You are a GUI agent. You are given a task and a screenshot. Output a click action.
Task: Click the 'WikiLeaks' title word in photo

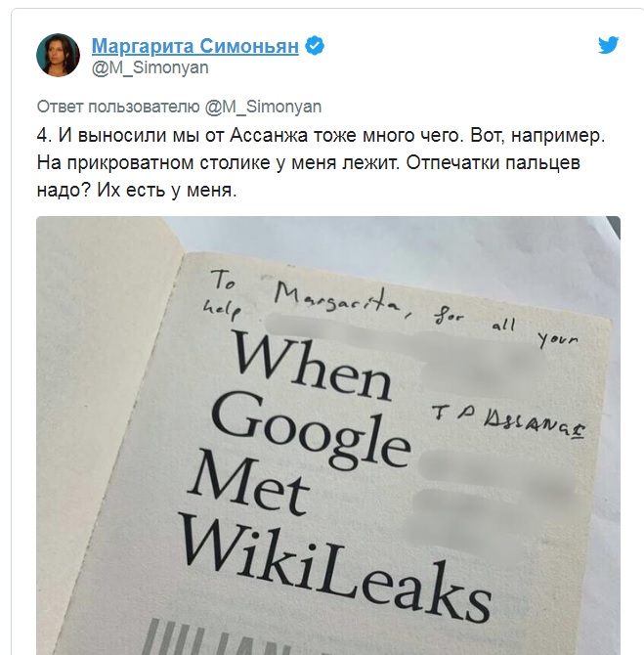[x=334, y=566]
